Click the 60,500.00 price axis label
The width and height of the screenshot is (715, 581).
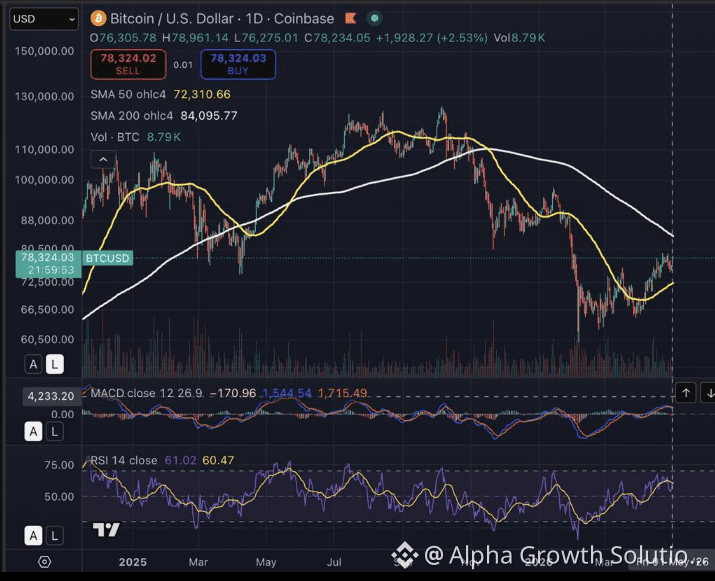tap(47, 339)
